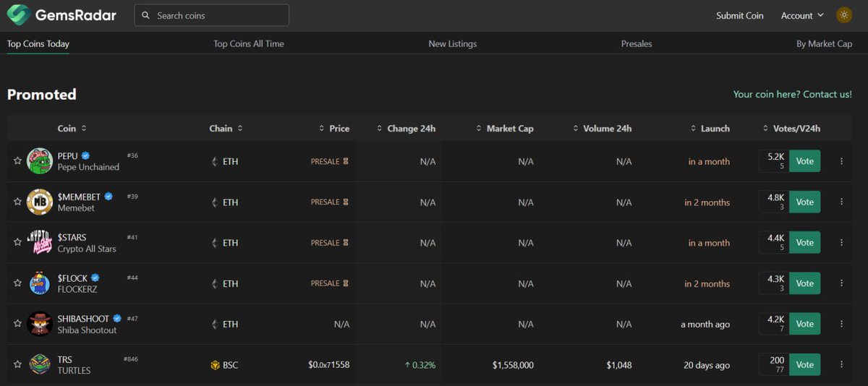Screen dimensions: 868x386
Task: Open the TURTLES coin avatar
Action: [x=40, y=365]
